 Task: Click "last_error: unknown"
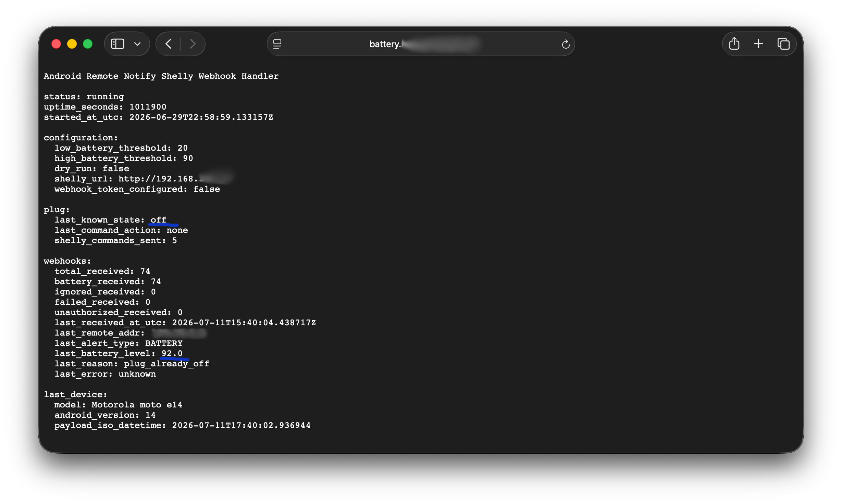(x=105, y=374)
